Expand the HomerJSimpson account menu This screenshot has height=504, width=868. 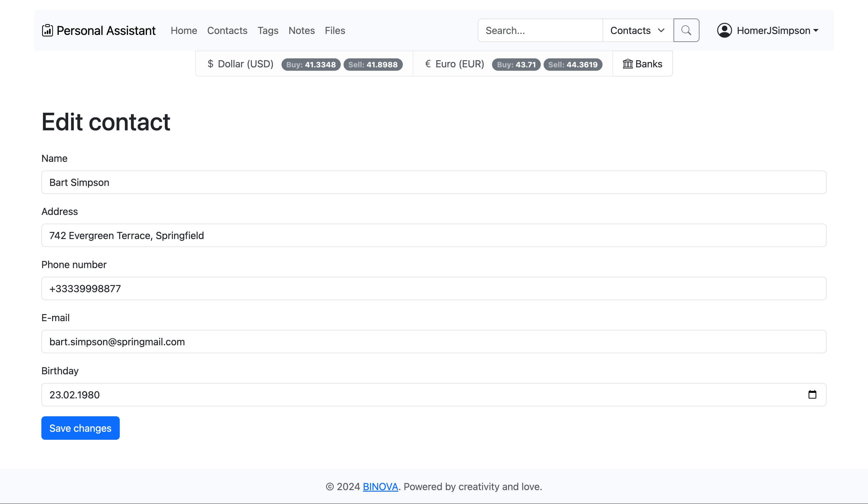(768, 30)
